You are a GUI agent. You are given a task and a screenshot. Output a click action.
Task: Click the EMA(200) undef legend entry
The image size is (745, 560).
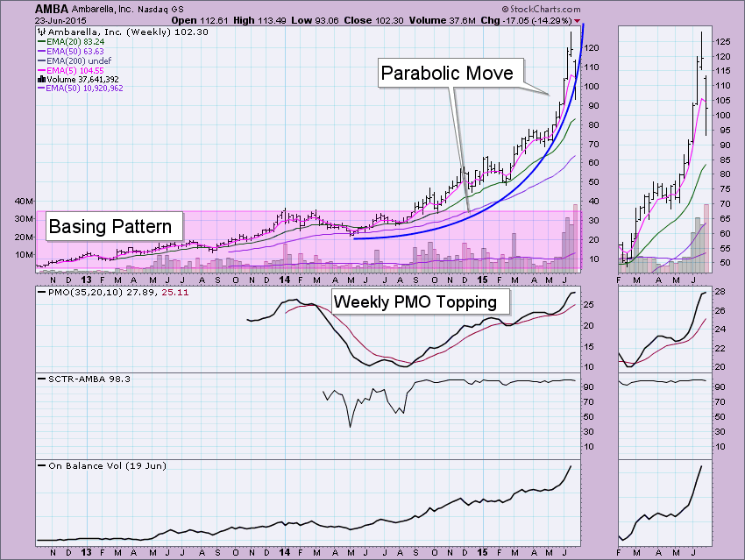(x=74, y=60)
